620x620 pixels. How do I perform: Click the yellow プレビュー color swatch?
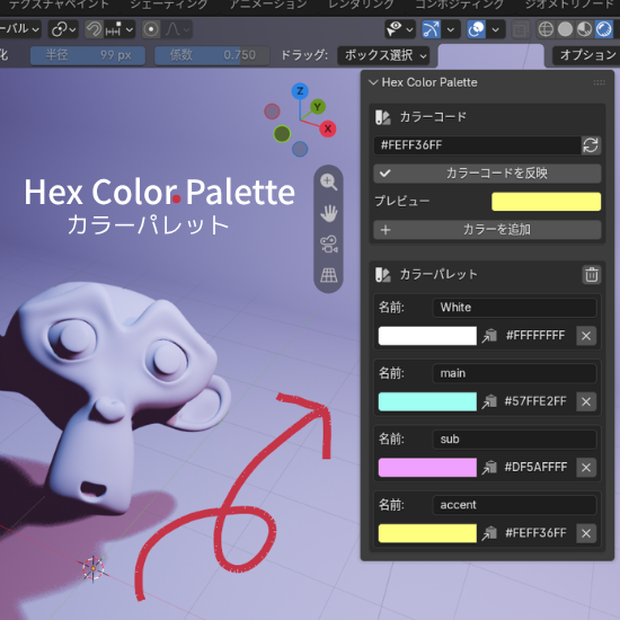click(546, 202)
